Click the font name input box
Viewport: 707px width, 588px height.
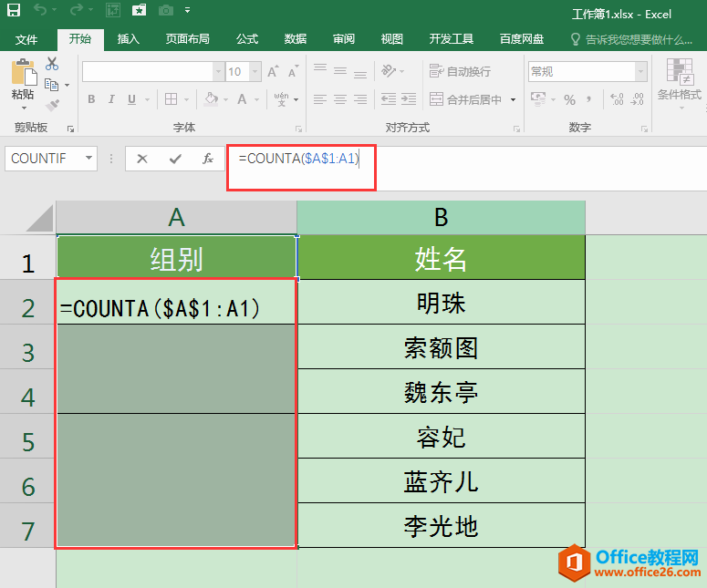(x=148, y=72)
